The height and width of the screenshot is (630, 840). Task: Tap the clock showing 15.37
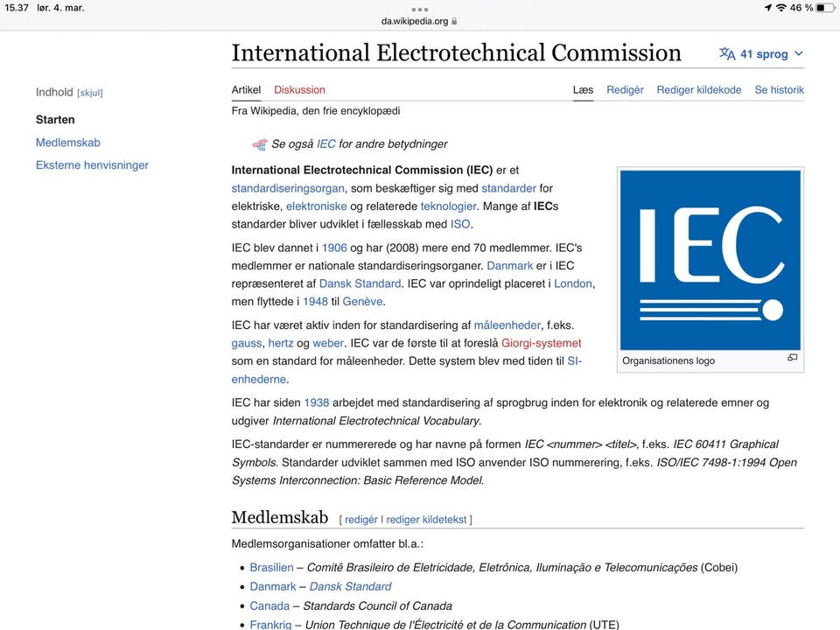coord(17,8)
